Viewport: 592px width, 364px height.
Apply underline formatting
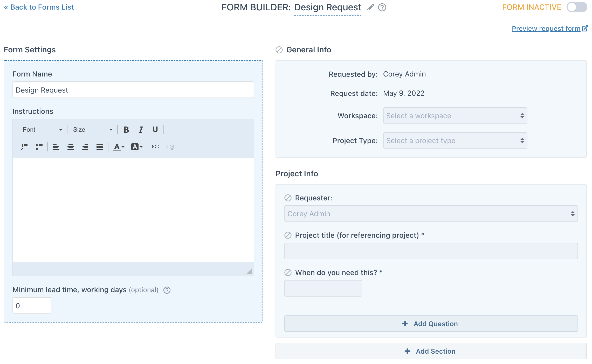[x=155, y=130]
